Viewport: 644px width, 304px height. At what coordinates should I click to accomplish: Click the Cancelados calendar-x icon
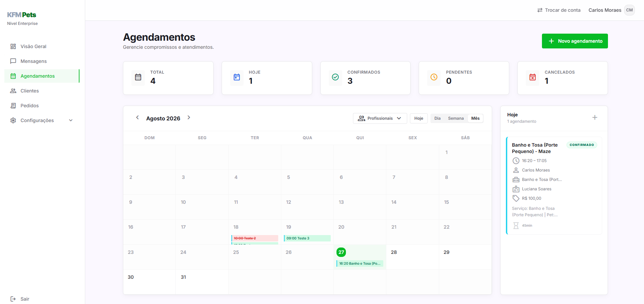[533, 77]
